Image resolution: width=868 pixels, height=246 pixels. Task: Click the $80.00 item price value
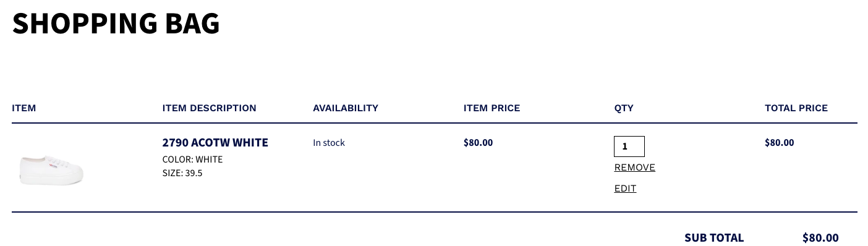pyautogui.click(x=479, y=143)
